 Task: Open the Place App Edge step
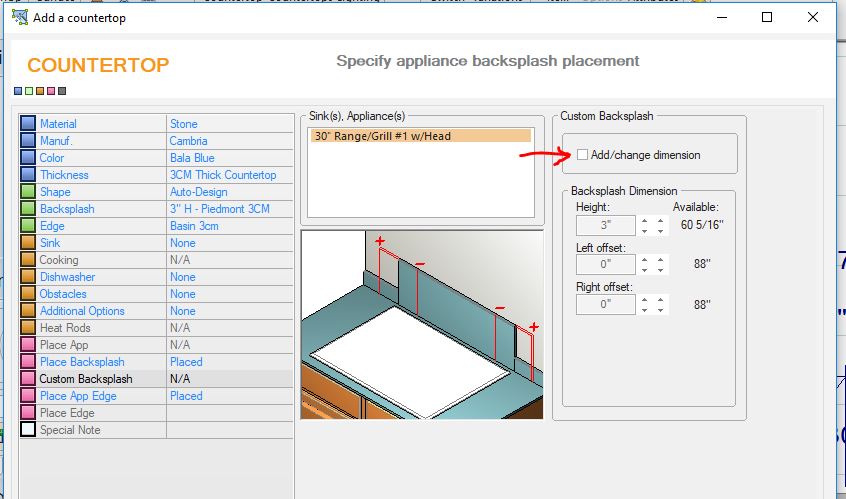78,396
